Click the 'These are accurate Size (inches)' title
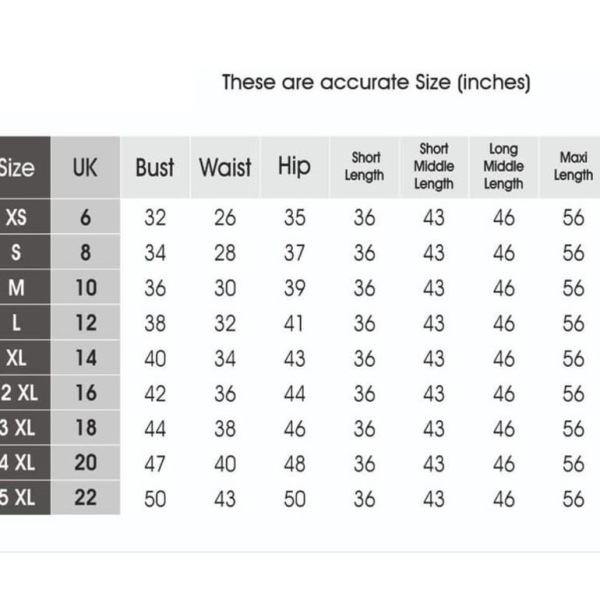This screenshot has width=600, height=600. click(x=375, y=82)
